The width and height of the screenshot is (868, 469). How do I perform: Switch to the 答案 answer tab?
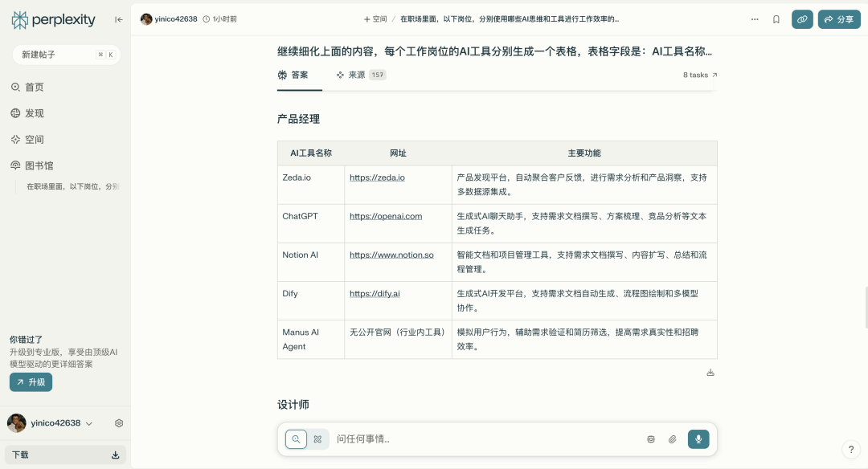[x=293, y=75]
